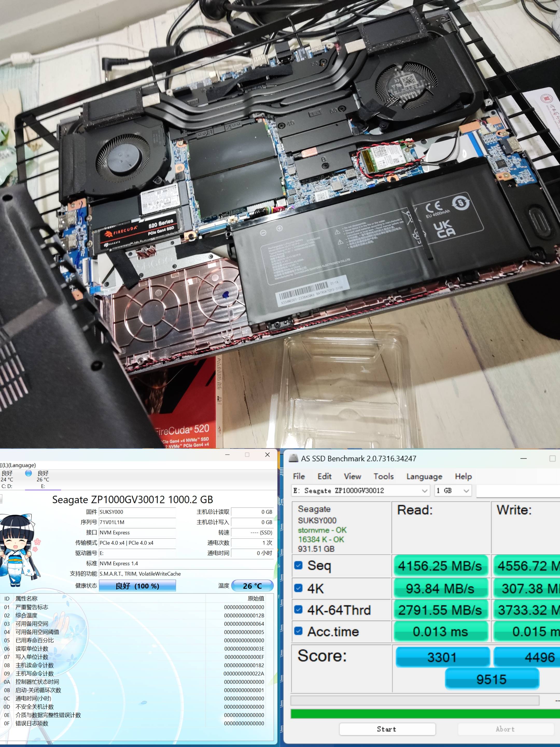Minimize the AS SSD Benchmark window

(523, 459)
